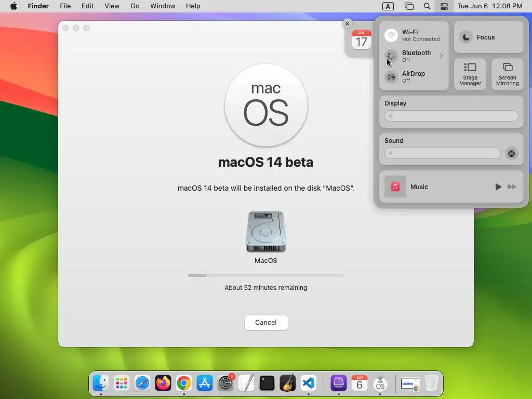Screen dimensions: 532x399
Task: Click the date and time in the menu bar
Action: pos(489,6)
